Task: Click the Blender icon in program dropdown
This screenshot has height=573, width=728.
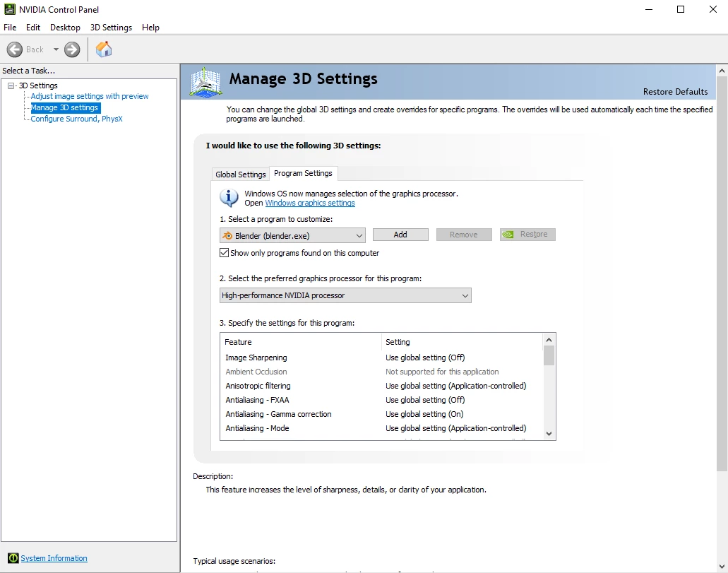Action: (x=227, y=235)
